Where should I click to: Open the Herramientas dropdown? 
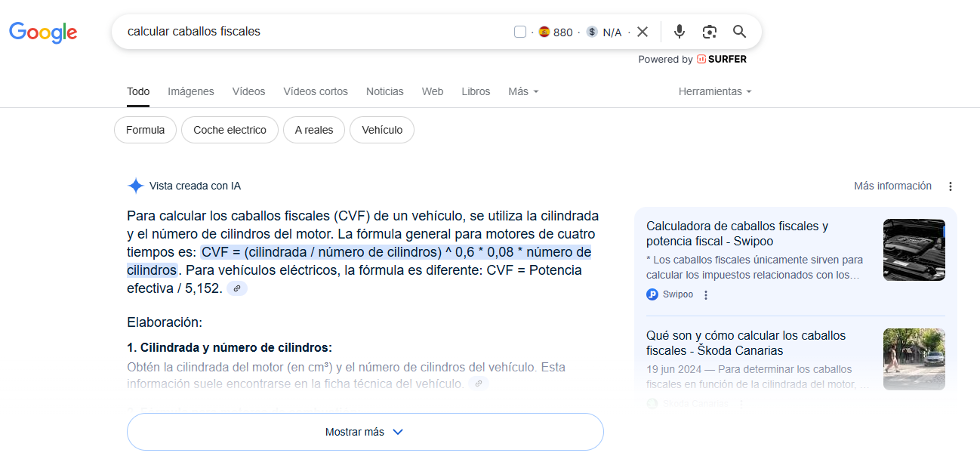click(715, 91)
